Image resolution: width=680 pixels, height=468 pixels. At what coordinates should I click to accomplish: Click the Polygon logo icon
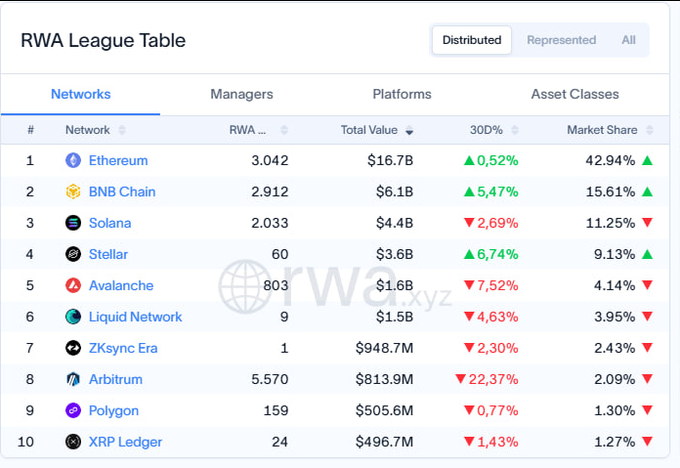(73, 410)
